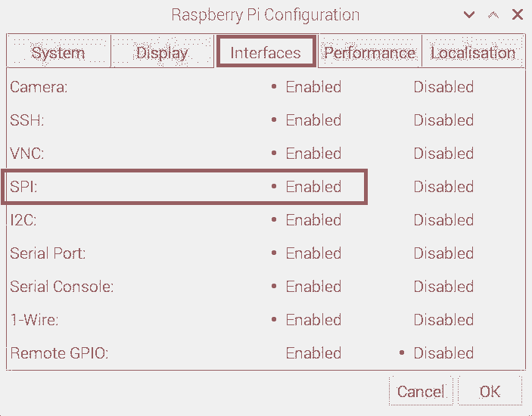Open the Localisation tab
The height and width of the screenshot is (416, 532).
pyautogui.click(x=472, y=53)
